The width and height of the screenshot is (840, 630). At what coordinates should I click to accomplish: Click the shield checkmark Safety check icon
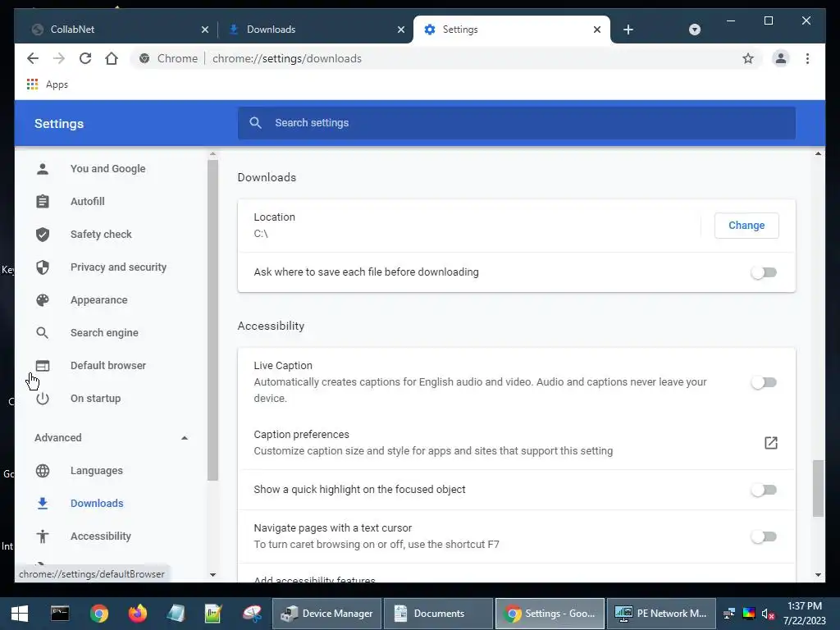43,234
